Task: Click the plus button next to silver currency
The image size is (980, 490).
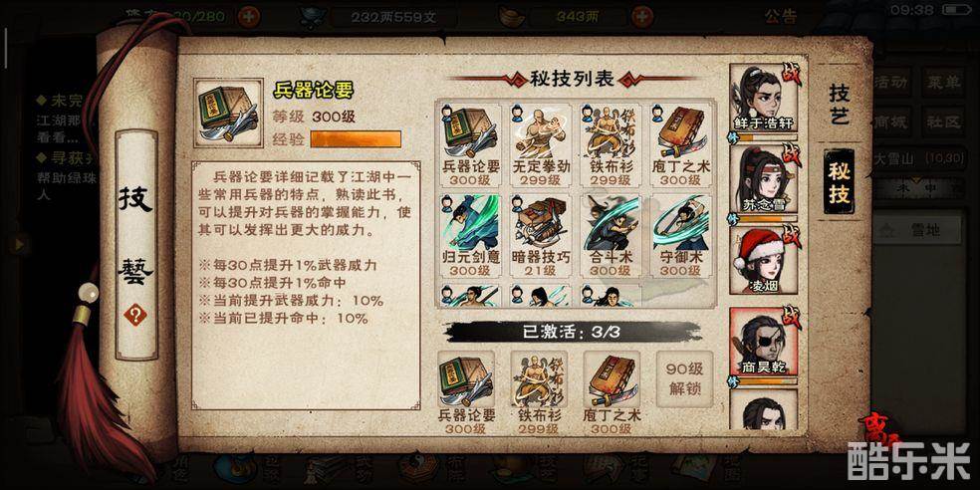Action: tap(642, 16)
